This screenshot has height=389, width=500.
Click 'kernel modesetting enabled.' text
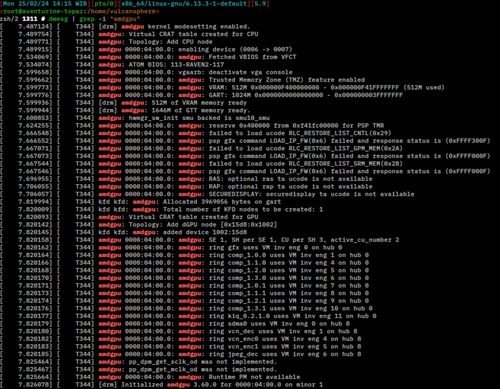point(199,27)
